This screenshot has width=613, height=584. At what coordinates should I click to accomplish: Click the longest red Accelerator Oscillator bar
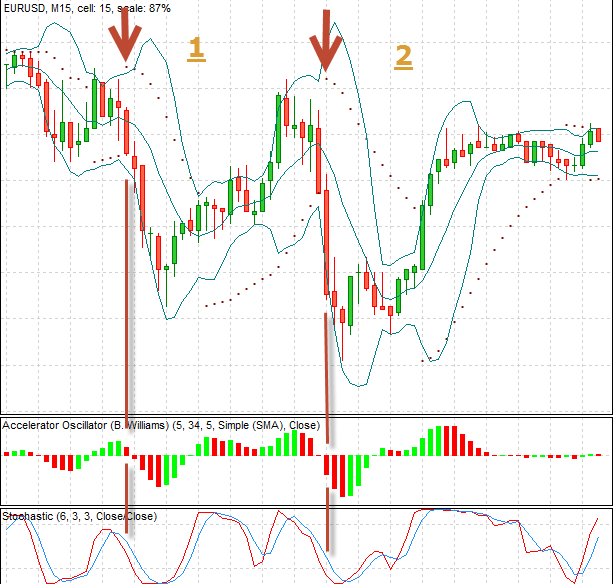(343, 476)
